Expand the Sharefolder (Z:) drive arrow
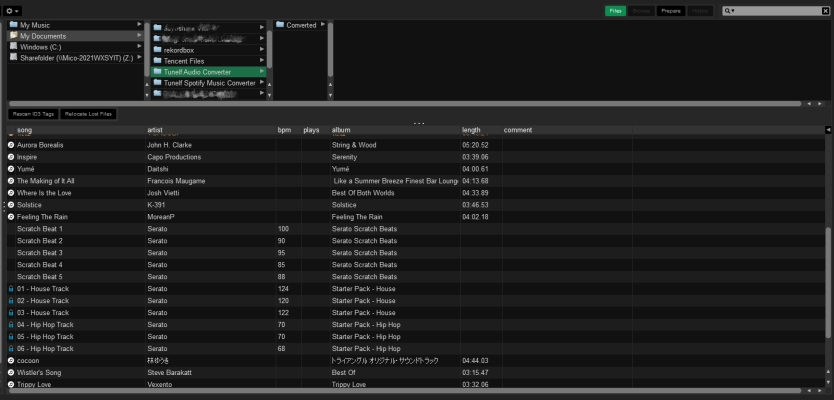 pos(139,57)
